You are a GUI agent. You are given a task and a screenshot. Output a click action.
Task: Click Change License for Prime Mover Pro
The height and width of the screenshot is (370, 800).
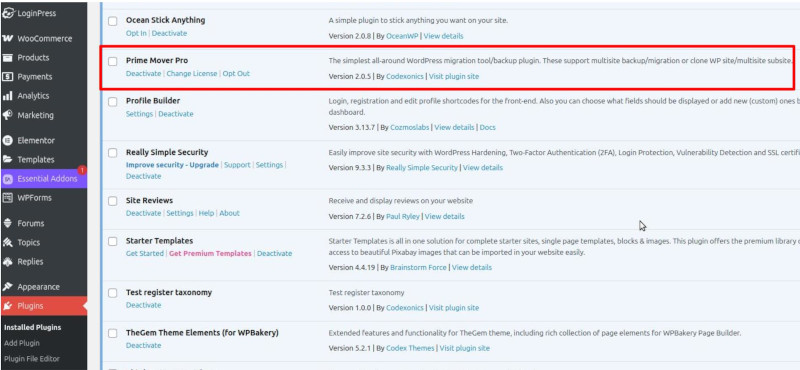tap(192, 73)
